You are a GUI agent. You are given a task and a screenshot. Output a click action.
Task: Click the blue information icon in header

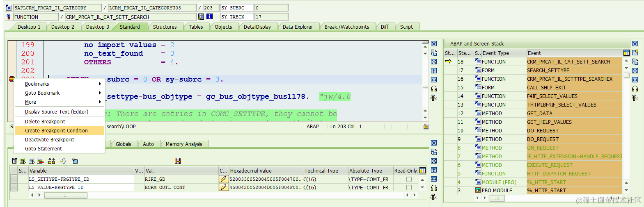coord(210,17)
